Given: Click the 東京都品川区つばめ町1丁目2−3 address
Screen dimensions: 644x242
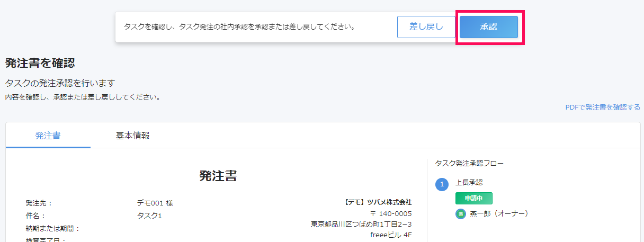Looking at the screenshot, I should click(x=361, y=224).
